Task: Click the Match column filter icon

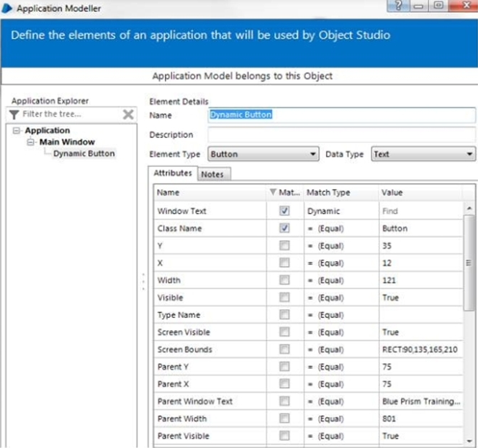Action: (x=272, y=193)
